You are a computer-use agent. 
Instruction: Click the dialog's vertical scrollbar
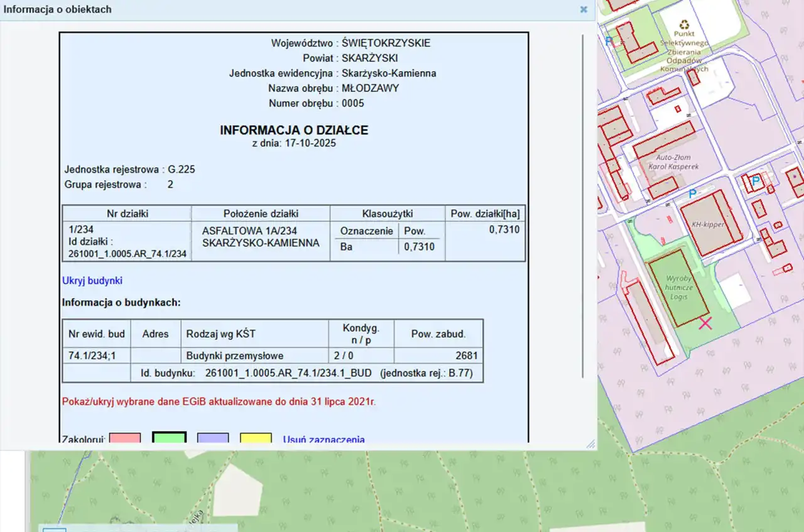click(x=584, y=207)
